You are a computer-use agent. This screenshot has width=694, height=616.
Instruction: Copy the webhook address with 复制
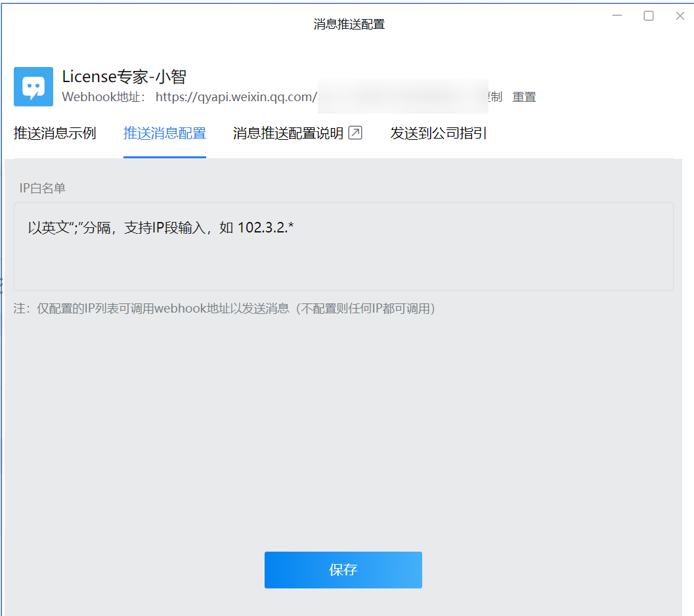pyautogui.click(x=494, y=97)
